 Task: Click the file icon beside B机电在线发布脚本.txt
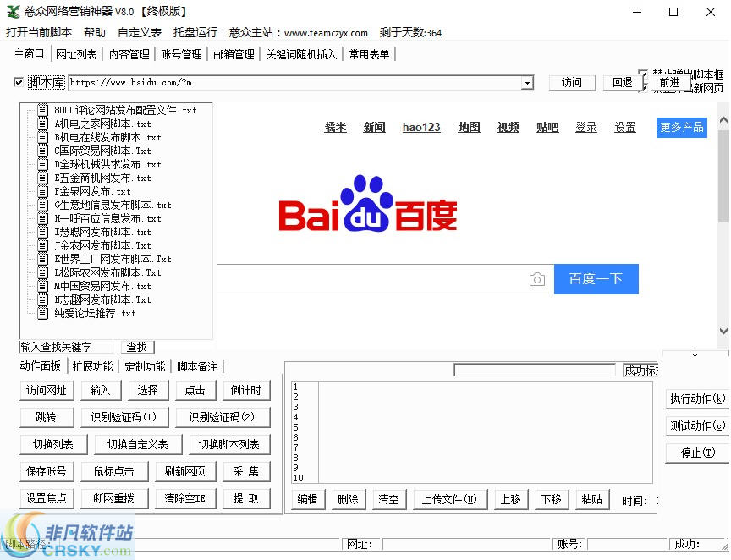[42, 137]
